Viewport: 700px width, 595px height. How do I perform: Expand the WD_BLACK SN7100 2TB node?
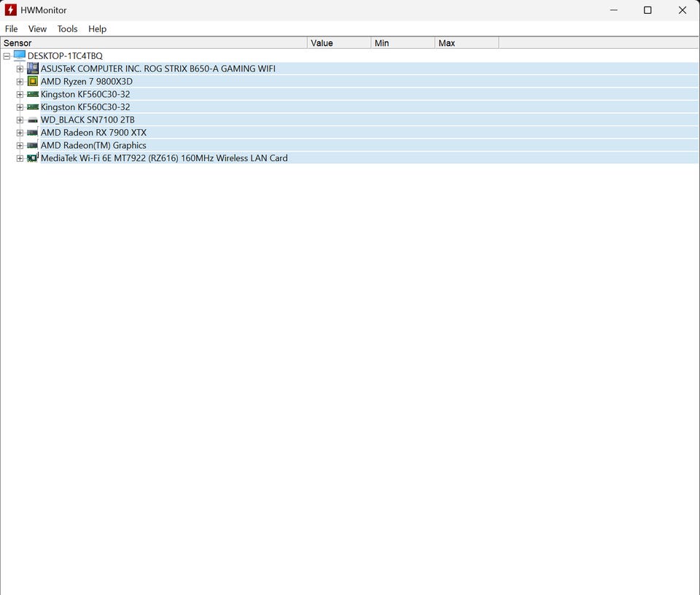click(20, 120)
